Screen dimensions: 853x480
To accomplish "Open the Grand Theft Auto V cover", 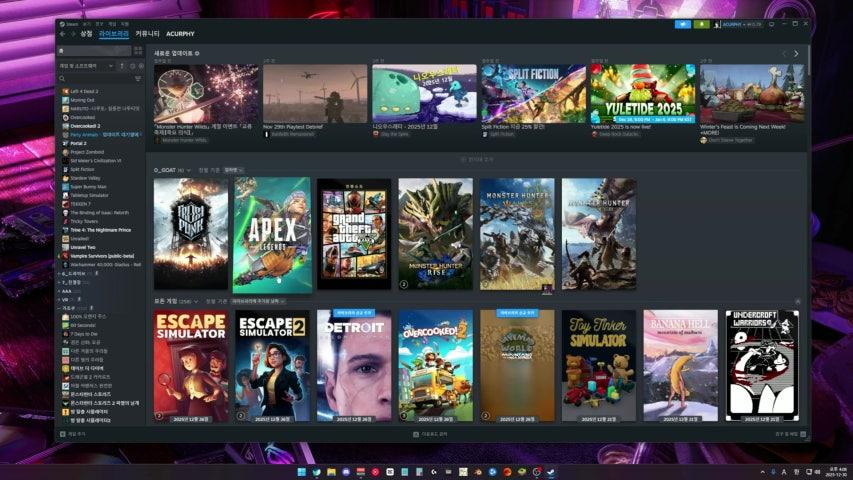I will [x=354, y=234].
